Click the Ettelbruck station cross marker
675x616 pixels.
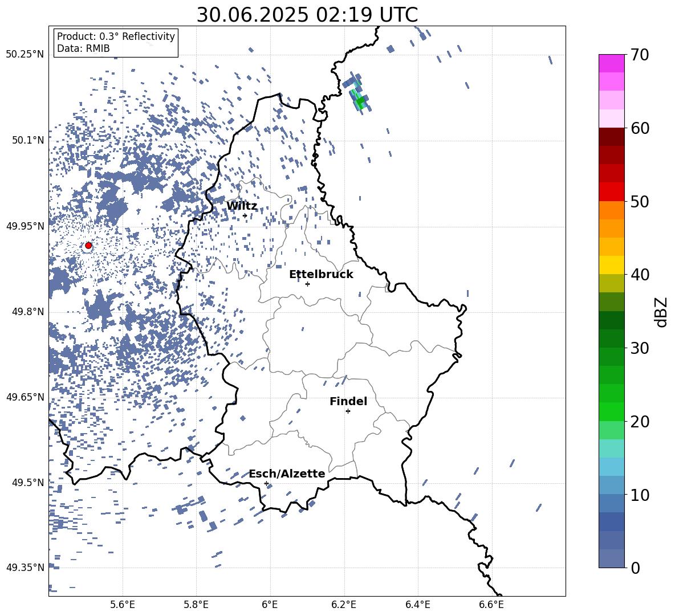[x=307, y=284]
